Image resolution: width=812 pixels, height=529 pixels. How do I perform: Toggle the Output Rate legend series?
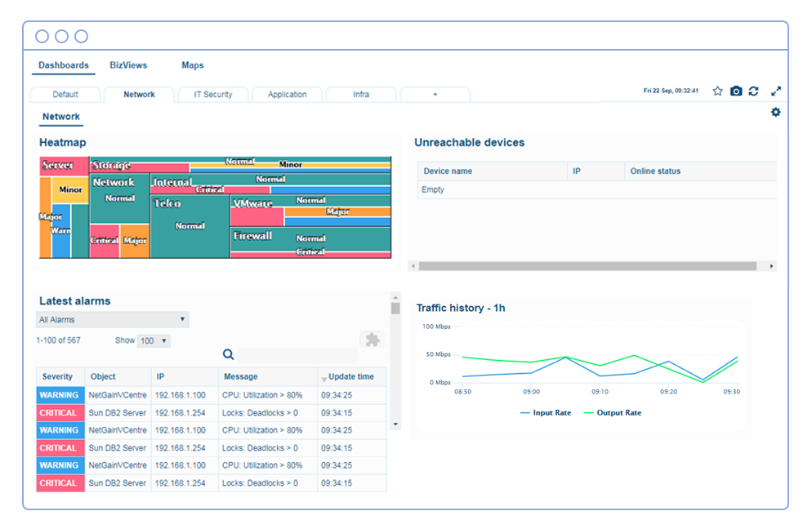click(613, 413)
